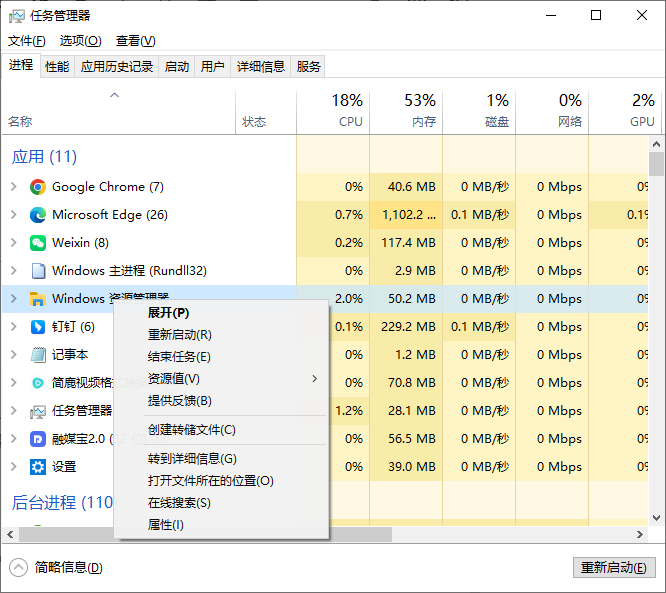This screenshot has width=666, height=593.
Task: Sort by the 内存 column header
Action: pos(406,113)
